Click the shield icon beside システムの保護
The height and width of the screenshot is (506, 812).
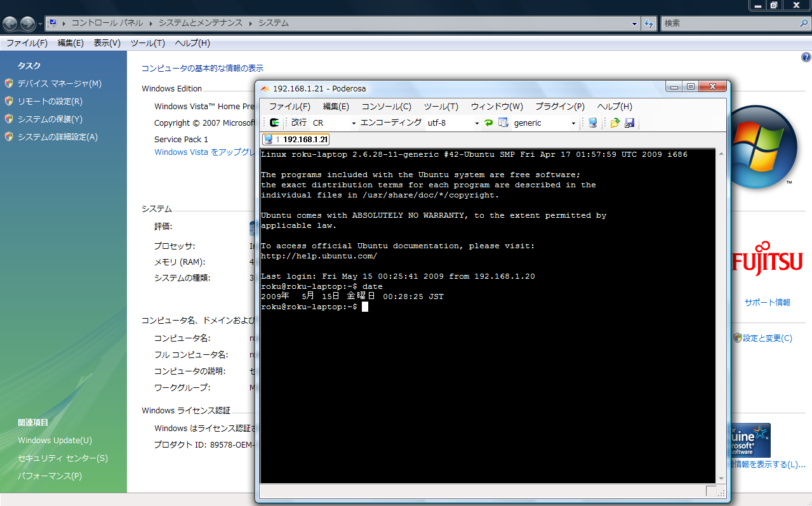coord(9,119)
